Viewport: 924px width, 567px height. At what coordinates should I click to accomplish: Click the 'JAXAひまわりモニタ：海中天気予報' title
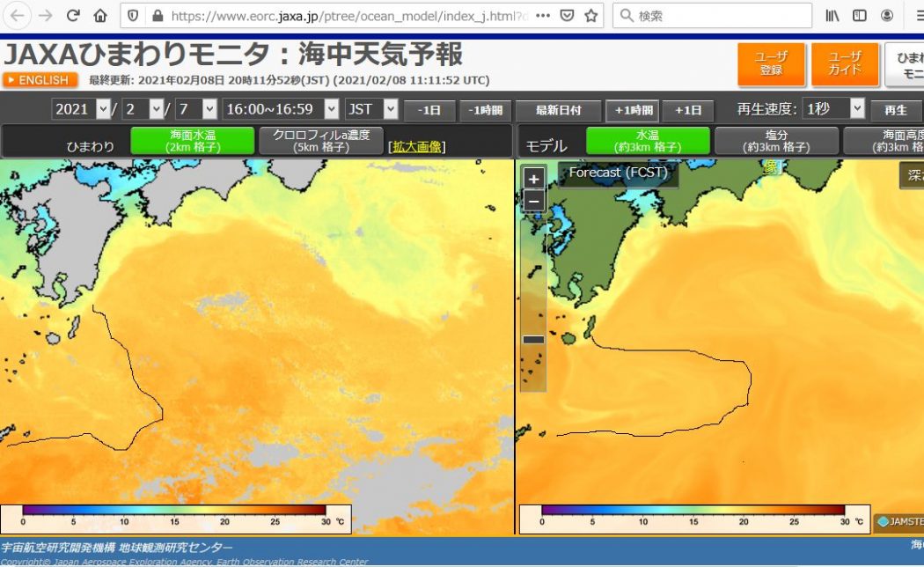(x=233, y=55)
